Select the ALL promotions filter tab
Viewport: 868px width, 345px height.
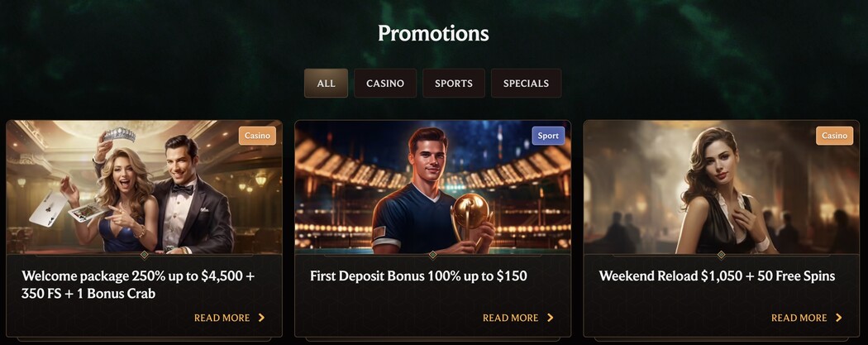coord(326,84)
